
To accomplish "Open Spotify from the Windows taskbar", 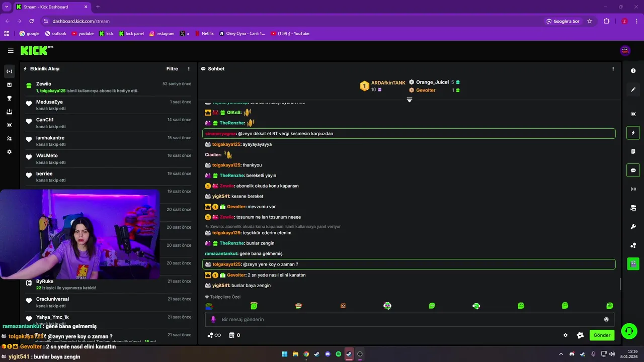I will (338, 354).
